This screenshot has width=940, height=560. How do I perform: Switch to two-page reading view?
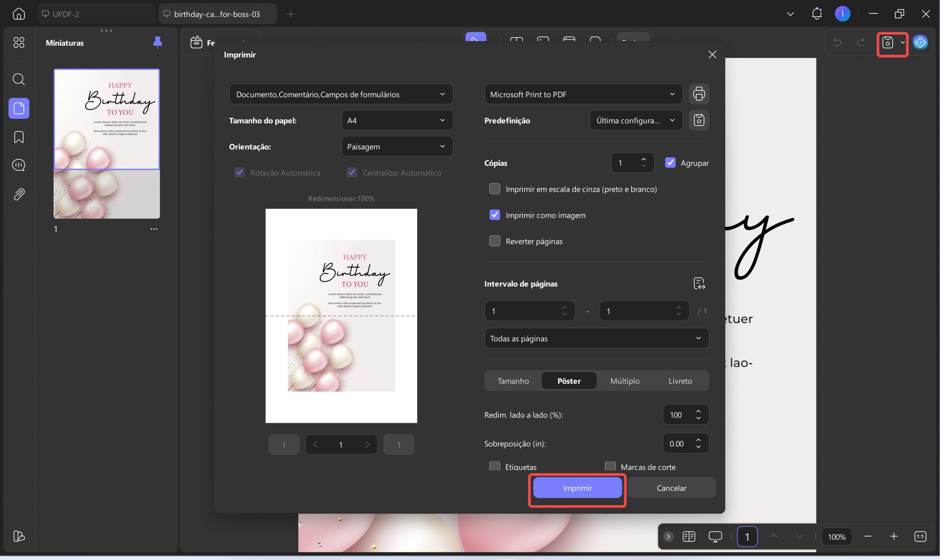pyautogui.click(x=689, y=536)
